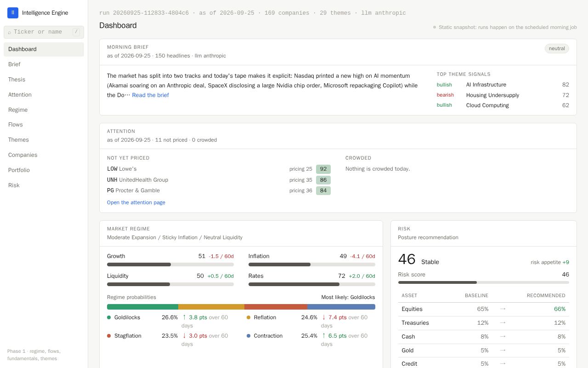588x368 pixels.
Task: Click the search magnifier icon
Action: pos(9,32)
